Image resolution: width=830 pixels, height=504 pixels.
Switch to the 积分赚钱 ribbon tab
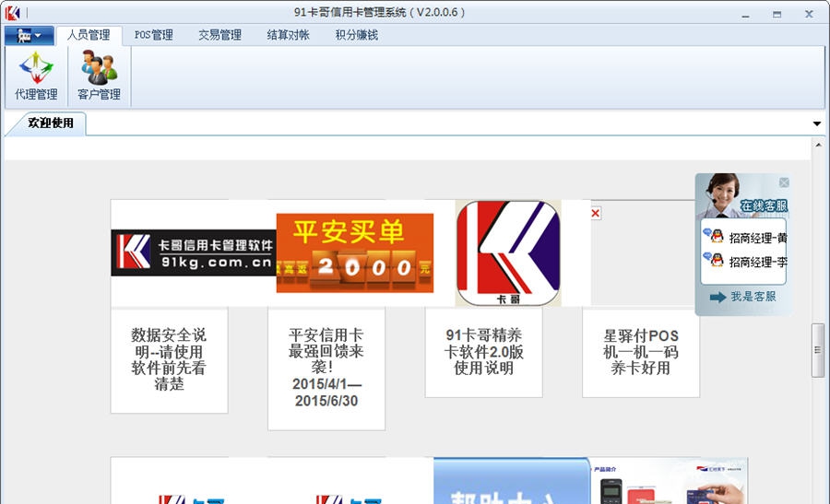tap(357, 35)
